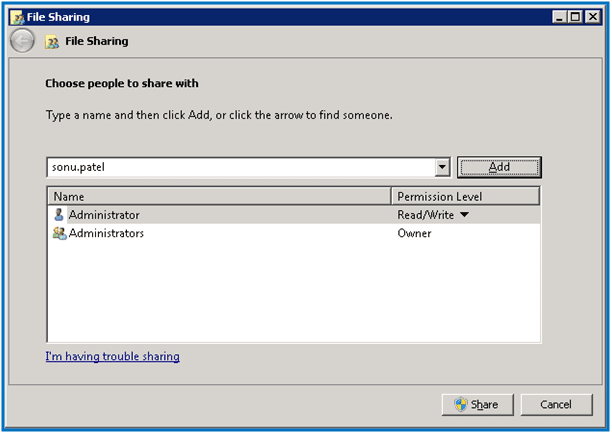Open the Read/Write permission dropdown
612x433 pixels.
[x=464, y=215]
